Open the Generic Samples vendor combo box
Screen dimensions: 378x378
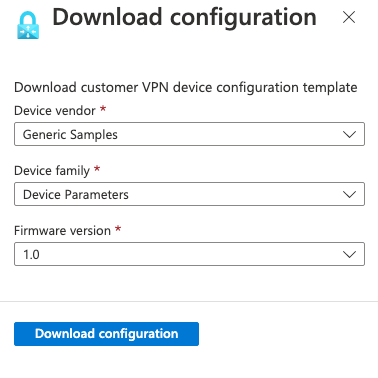point(189,134)
